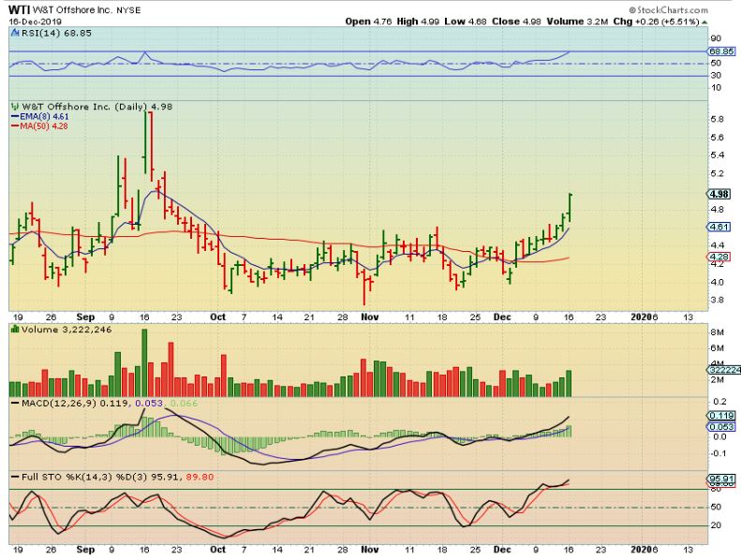741x560 pixels.
Task: Click the '2020' label on the price-panel axis
Action: 642,317
